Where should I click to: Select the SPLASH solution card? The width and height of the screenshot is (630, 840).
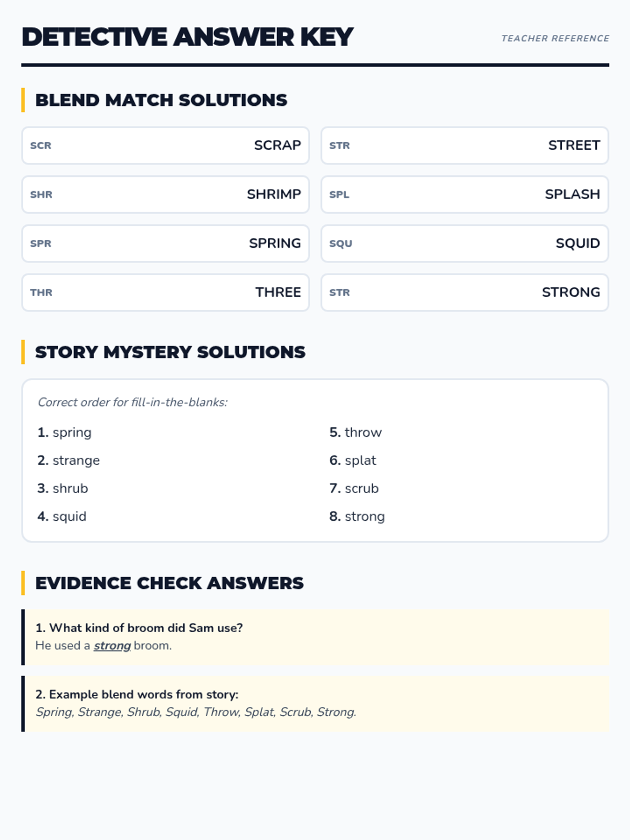(x=465, y=194)
